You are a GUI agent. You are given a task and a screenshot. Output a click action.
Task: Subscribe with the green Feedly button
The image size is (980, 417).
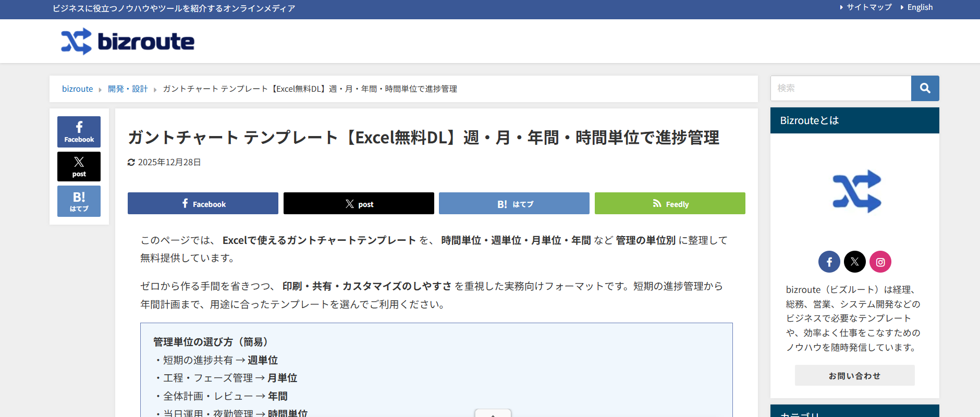(670, 203)
